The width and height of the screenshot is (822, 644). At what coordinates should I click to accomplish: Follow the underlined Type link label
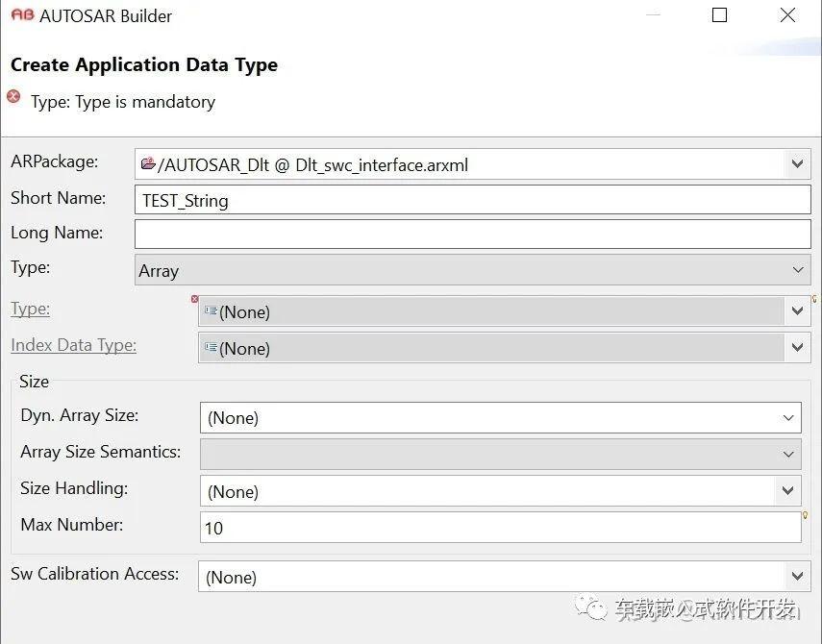click(x=31, y=310)
